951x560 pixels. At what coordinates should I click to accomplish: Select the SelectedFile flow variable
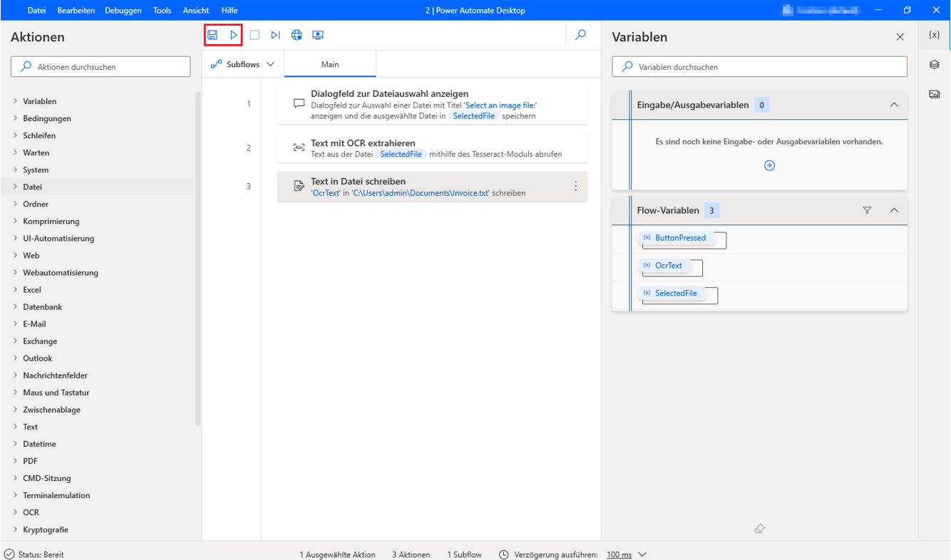pos(670,293)
